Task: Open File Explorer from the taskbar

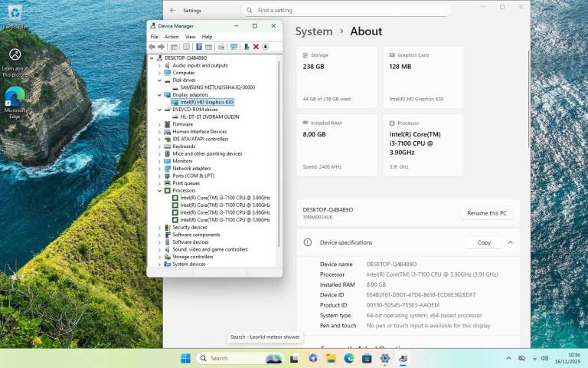Action: pos(331,358)
